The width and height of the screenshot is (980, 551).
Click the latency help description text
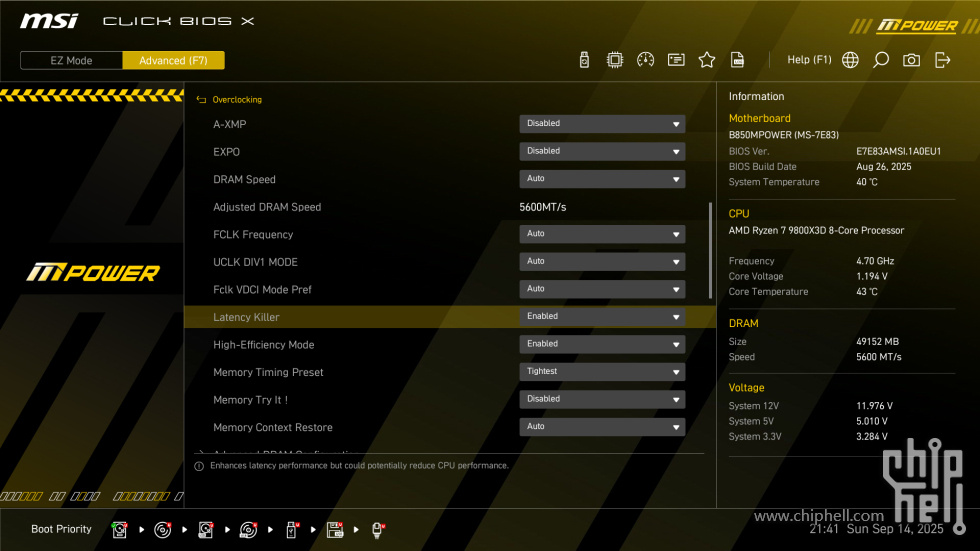359,466
